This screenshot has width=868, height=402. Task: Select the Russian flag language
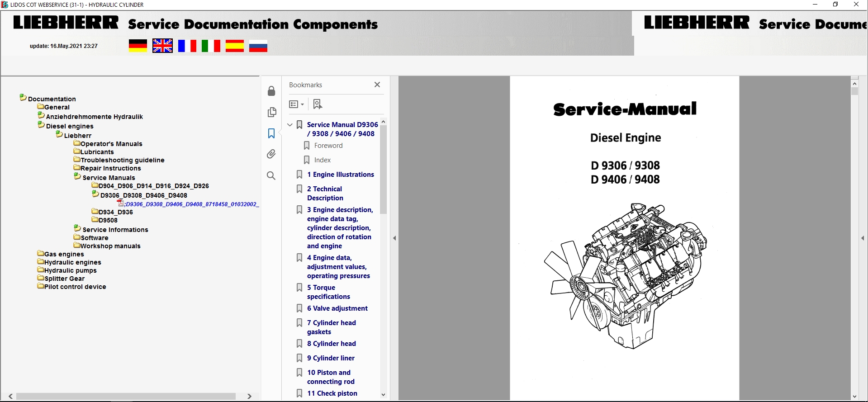(258, 46)
